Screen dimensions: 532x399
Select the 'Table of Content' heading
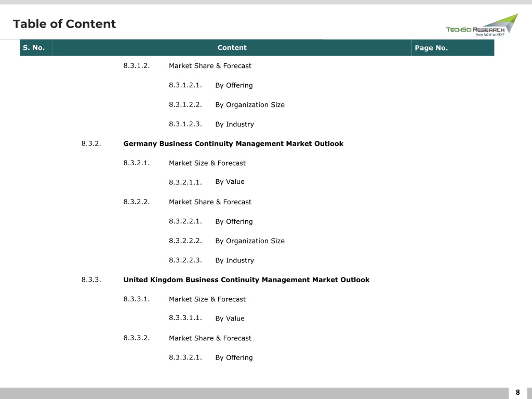click(x=64, y=24)
